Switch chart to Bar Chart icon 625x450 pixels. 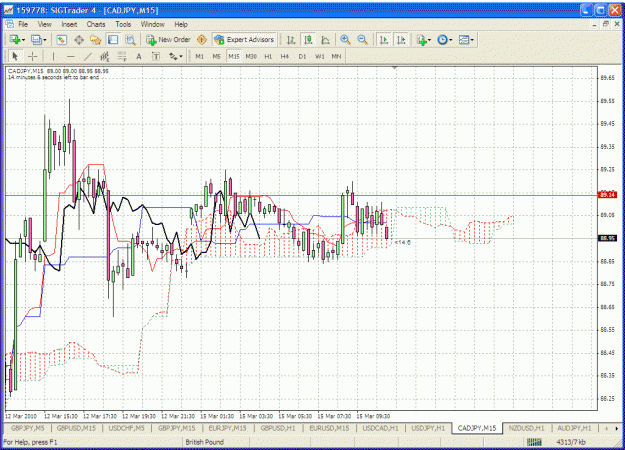(291, 40)
